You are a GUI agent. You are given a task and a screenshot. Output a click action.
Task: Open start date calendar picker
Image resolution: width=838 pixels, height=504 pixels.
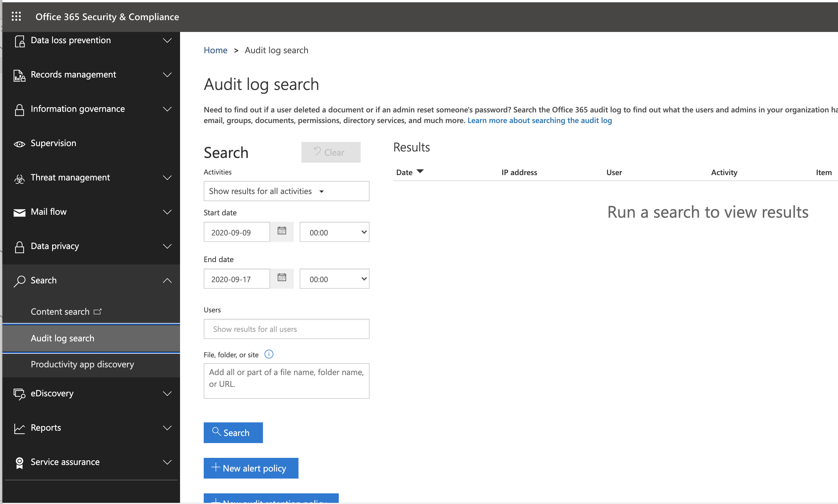(x=282, y=232)
